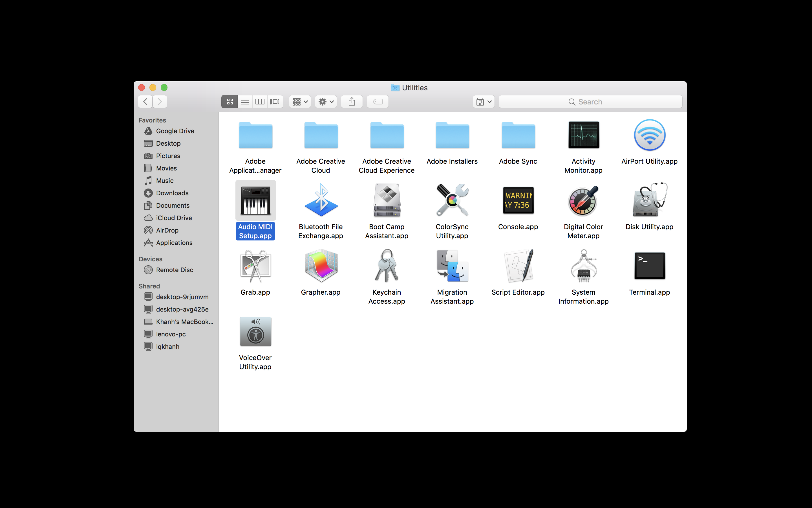Select Console.app icon
Screen dimensions: 812x508
(x=518, y=200)
